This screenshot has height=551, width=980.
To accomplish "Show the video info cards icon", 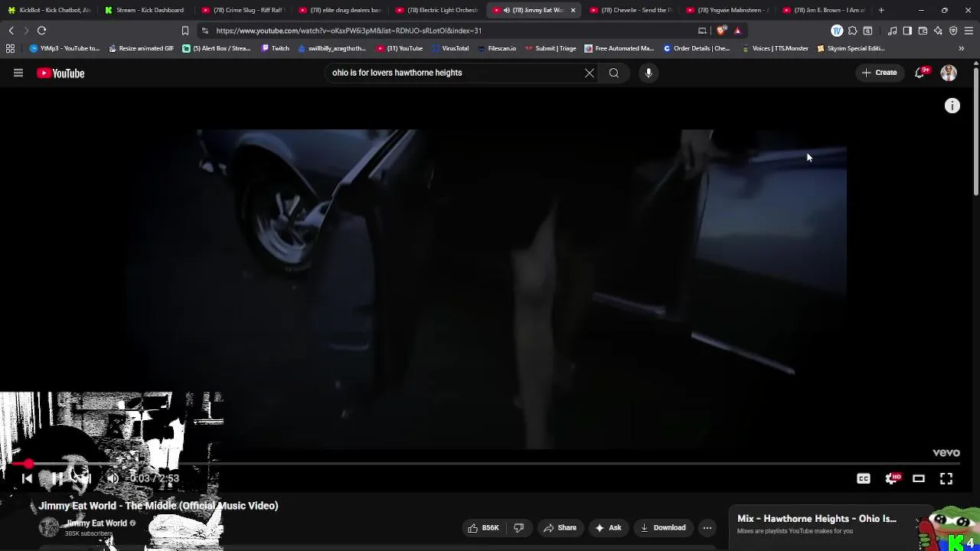I will (952, 106).
